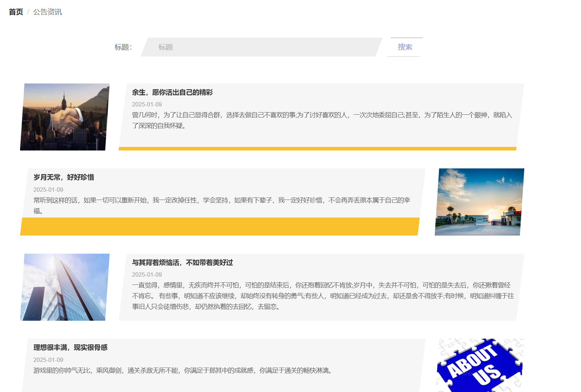Click the summary text starting 曾几何时
Image resolution: width=581 pixels, height=392 pixels.
point(322,120)
